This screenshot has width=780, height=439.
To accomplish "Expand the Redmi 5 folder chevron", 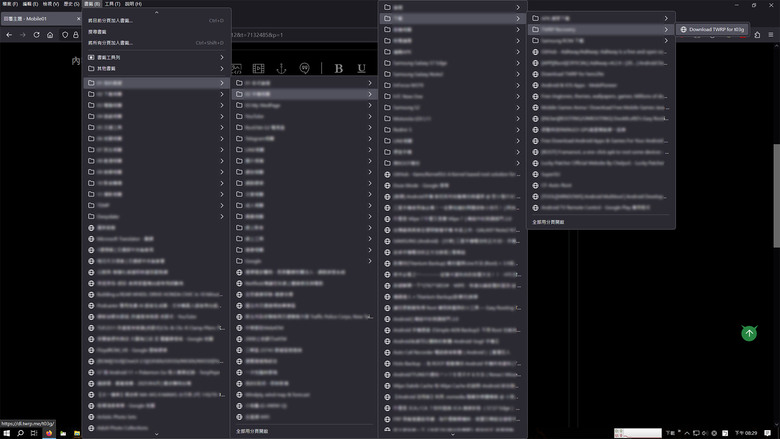I will 518,130.
